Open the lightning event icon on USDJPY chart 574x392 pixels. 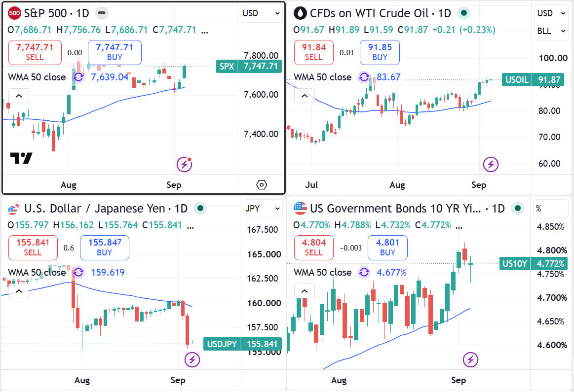pos(192,360)
